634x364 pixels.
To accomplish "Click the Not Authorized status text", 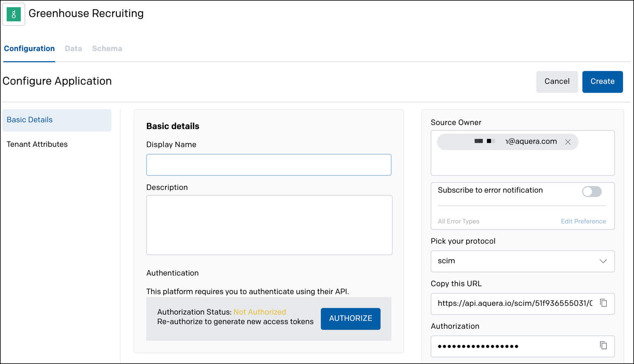I will click(x=260, y=312).
